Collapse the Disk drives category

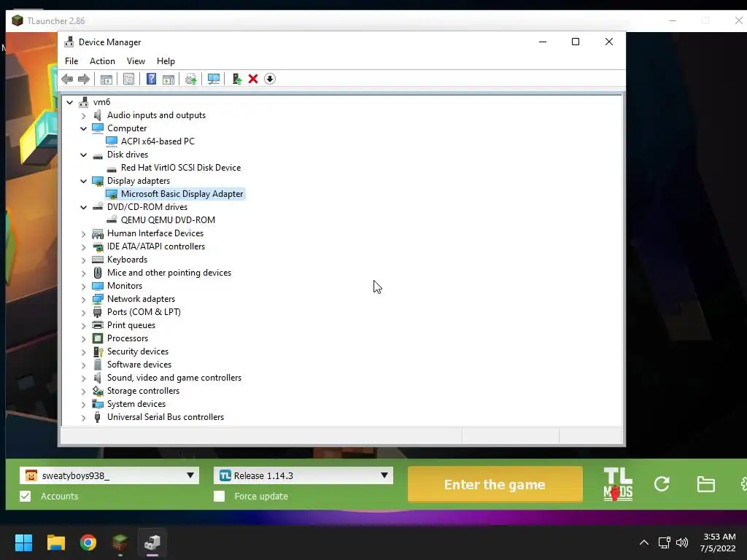pos(84,155)
